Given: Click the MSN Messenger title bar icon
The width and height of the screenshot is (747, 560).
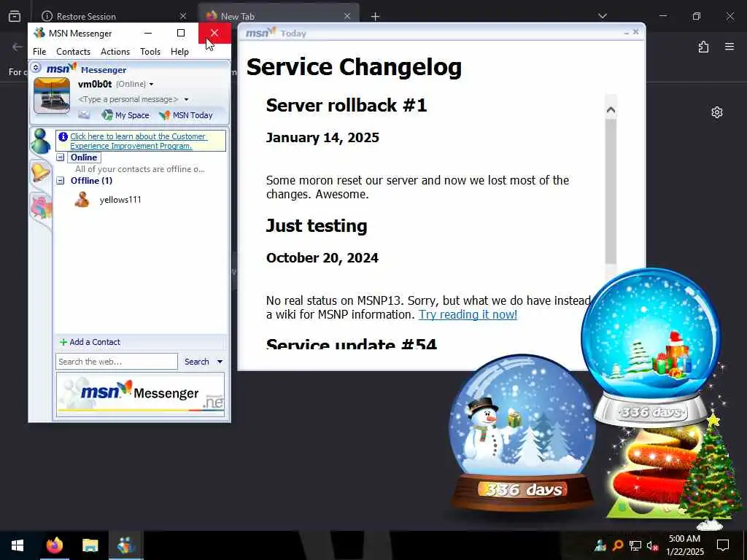Looking at the screenshot, I should click(39, 33).
